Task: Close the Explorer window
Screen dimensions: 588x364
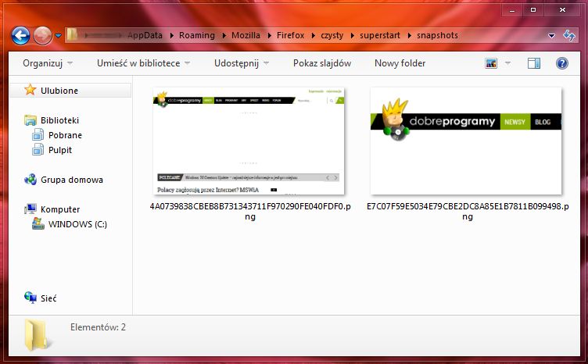Action: point(562,10)
